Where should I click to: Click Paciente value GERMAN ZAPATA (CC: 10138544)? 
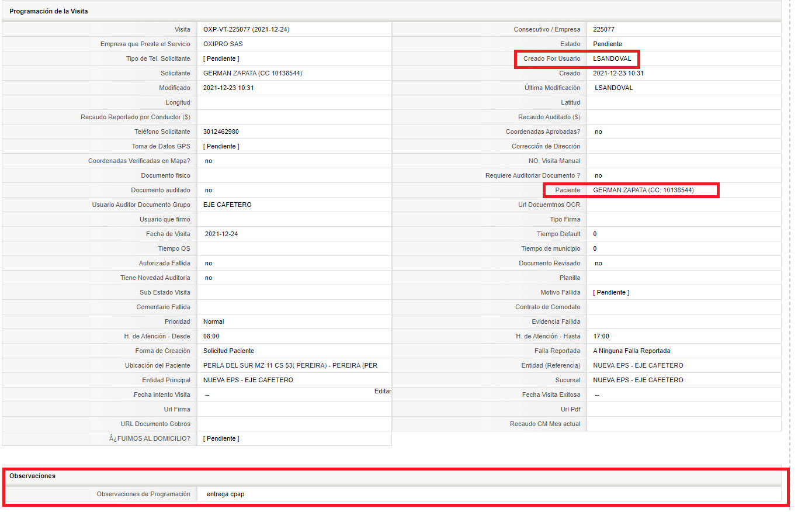point(643,190)
